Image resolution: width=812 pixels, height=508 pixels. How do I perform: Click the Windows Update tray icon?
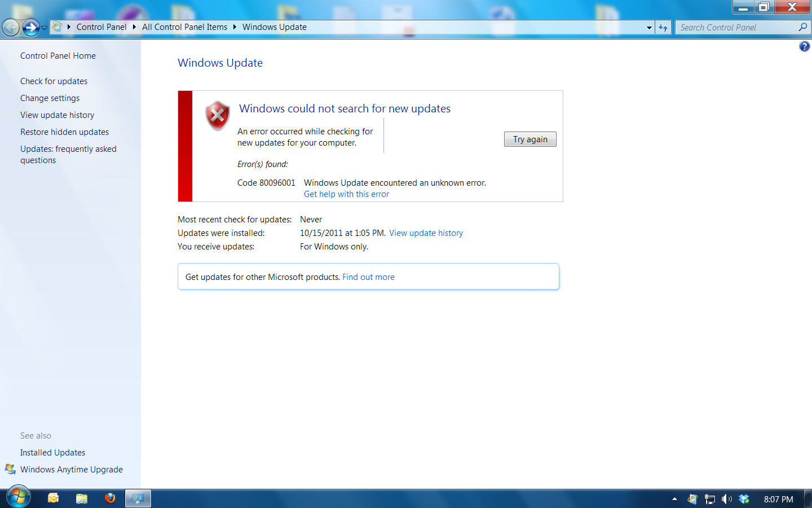point(692,499)
